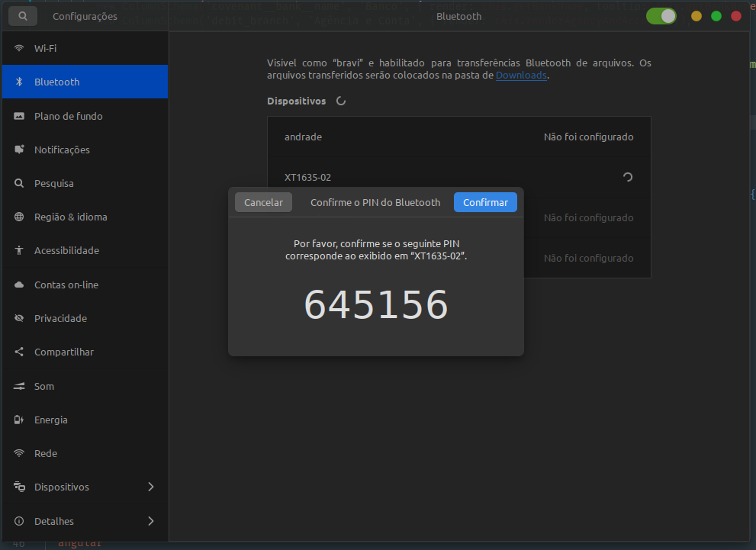Close the Settings window with the red button

736,16
